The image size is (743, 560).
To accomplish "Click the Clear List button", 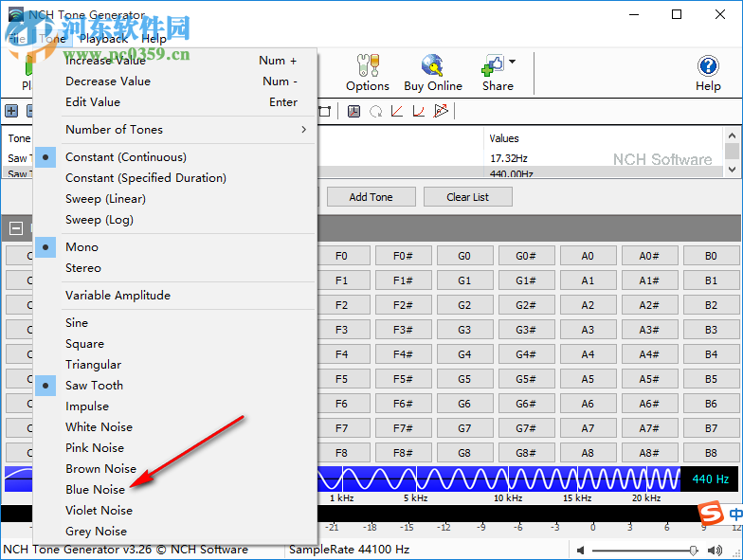I will point(467,197).
